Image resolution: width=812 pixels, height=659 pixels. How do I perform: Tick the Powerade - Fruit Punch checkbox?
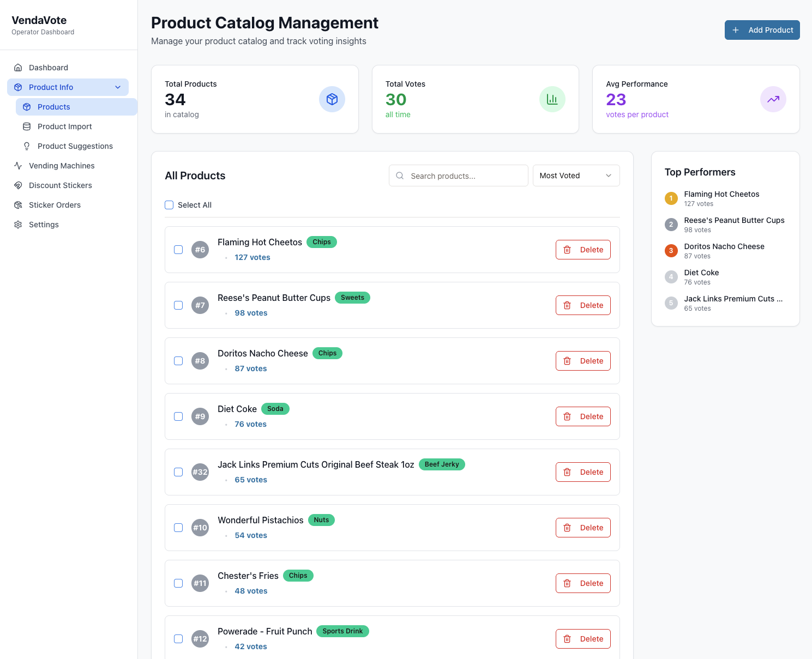click(x=178, y=639)
